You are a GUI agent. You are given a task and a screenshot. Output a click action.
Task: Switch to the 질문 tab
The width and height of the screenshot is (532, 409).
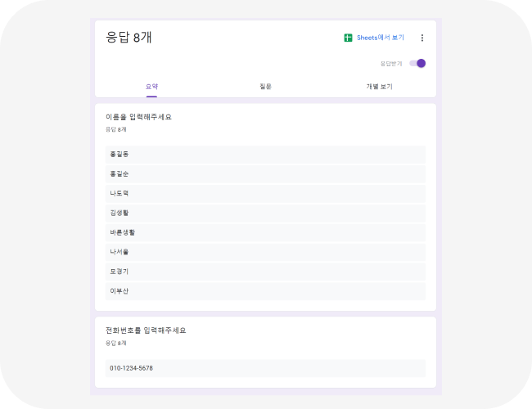[x=265, y=87]
